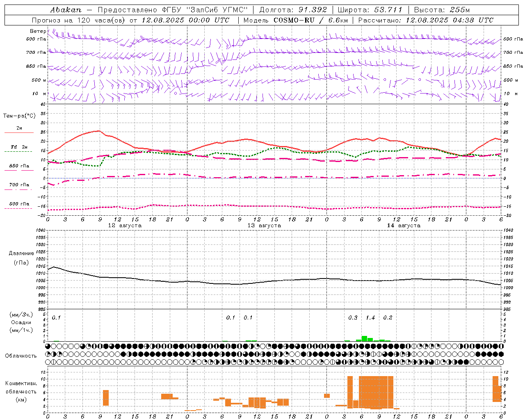Click the Осадки precipitation label
The image size is (525, 420).
pos(21,322)
